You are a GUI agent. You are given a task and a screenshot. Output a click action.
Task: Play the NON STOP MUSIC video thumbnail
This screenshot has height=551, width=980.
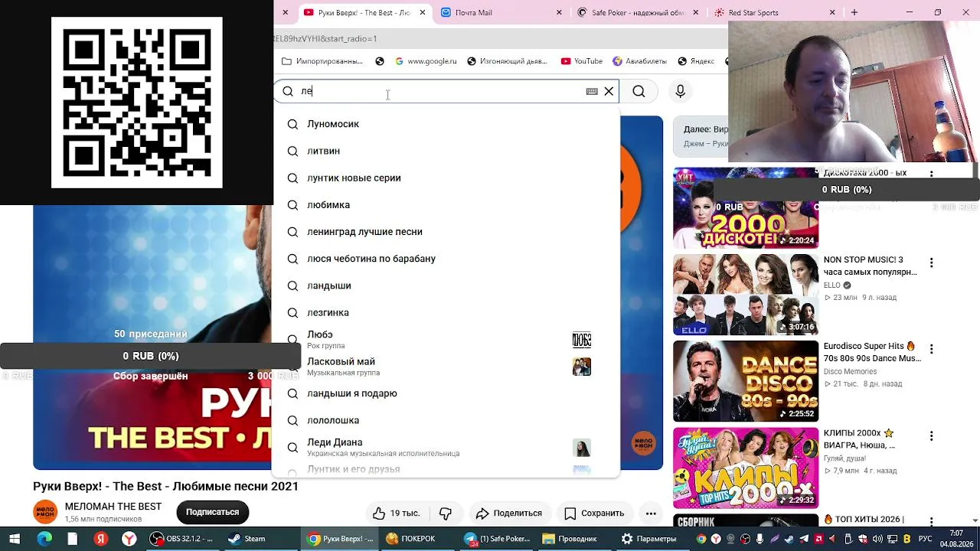point(746,295)
